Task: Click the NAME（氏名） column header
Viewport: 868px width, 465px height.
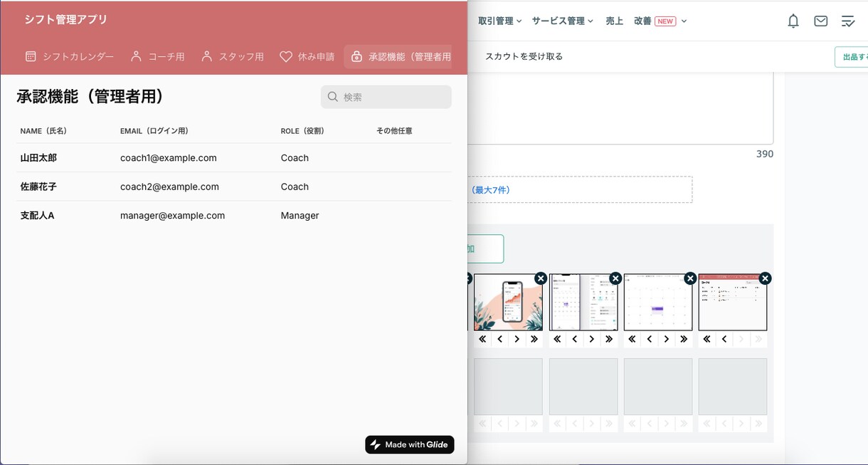Action: [x=43, y=131]
